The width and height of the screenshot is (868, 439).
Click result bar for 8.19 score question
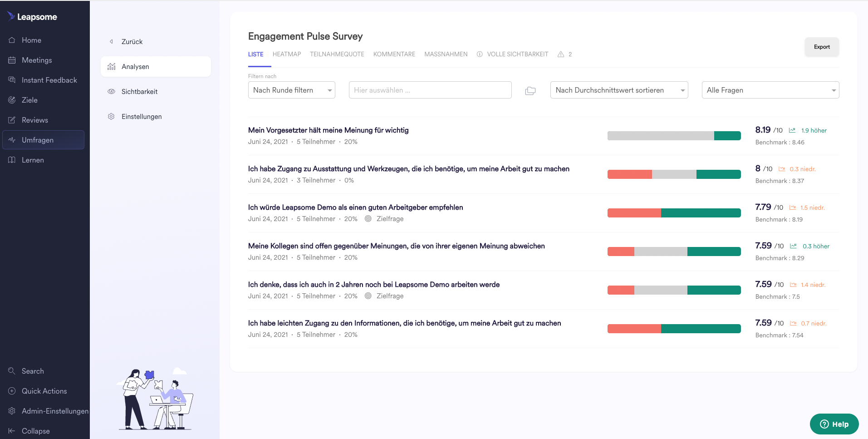pos(674,135)
